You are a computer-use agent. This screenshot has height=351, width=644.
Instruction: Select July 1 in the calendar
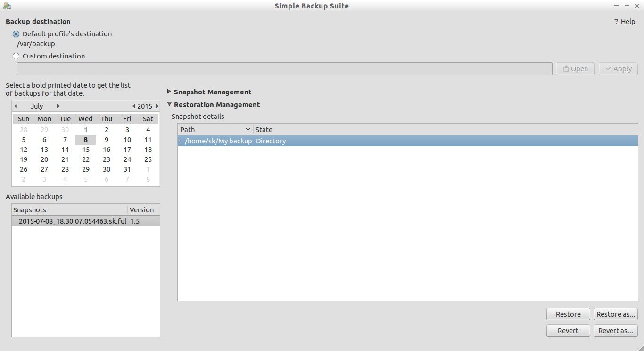coord(86,130)
